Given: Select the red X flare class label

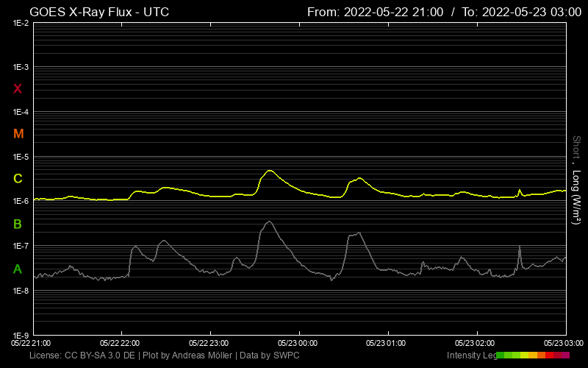Looking at the screenshot, I should 18,89.
